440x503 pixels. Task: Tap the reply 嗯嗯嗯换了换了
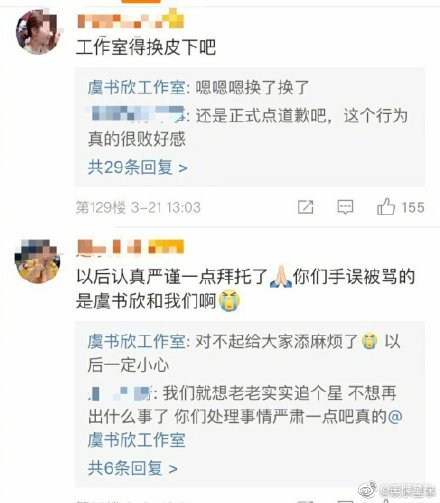click(252, 88)
